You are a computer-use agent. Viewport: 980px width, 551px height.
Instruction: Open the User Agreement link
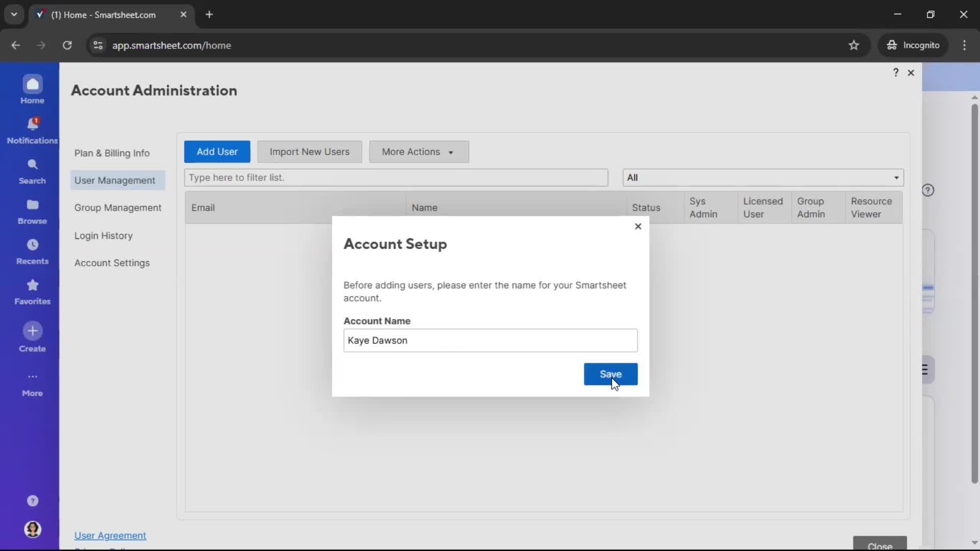point(110,535)
